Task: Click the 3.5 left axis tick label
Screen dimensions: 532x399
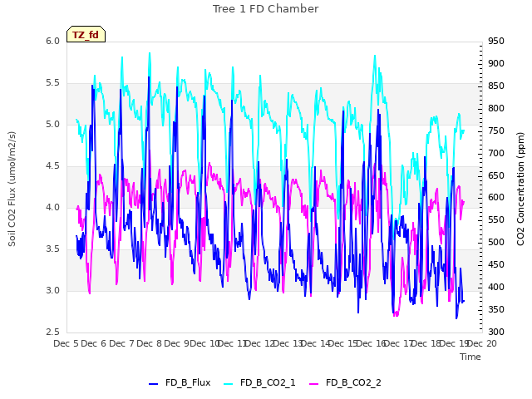Action: point(52,249)
